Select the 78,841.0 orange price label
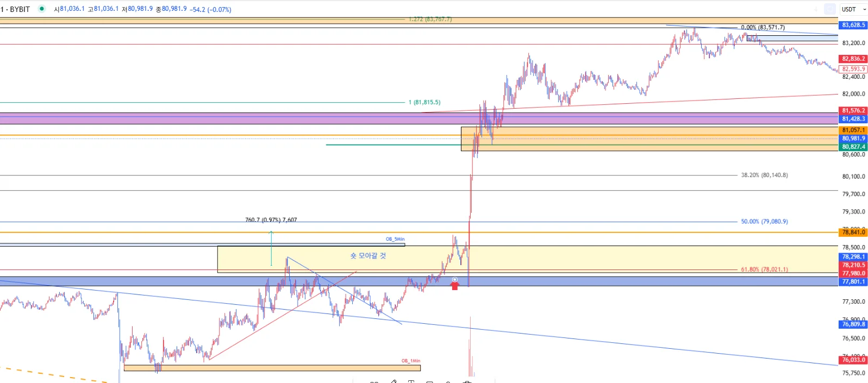Viewport: 868px width, 383px height. 853,232
